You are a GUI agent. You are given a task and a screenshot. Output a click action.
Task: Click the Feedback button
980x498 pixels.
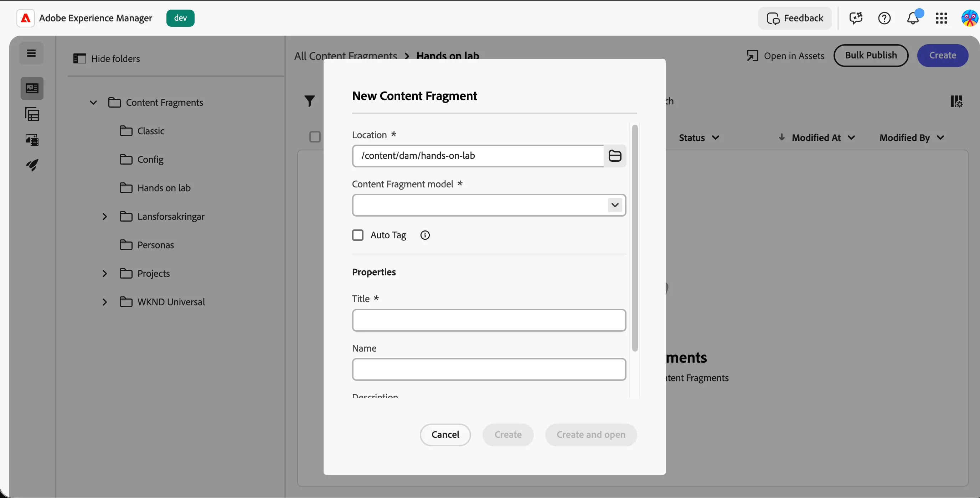point(795,18)
